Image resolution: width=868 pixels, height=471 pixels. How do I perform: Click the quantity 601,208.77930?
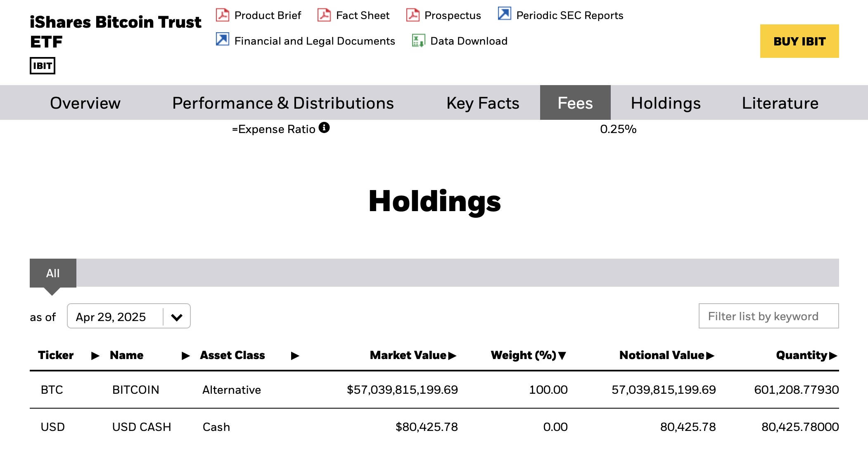click(x=797, y=390)
